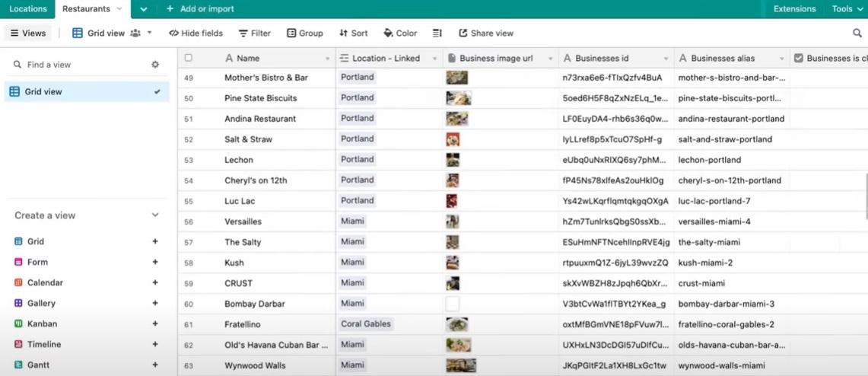Screen dimensions: 868x376
Task: Collapse the Create a view section
Action: 155,215
